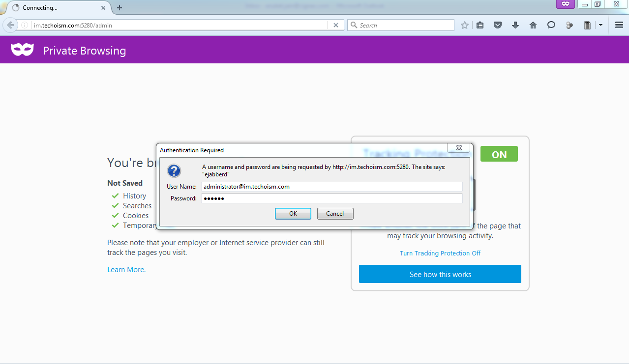Focus the Password field
629x364 pixels.
click(x=332, y=198)
